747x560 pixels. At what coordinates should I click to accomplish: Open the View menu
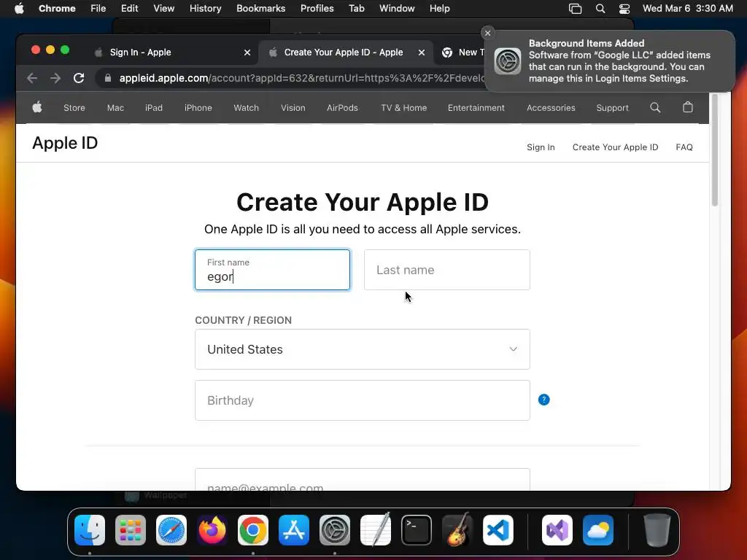(x=163, y=9)
